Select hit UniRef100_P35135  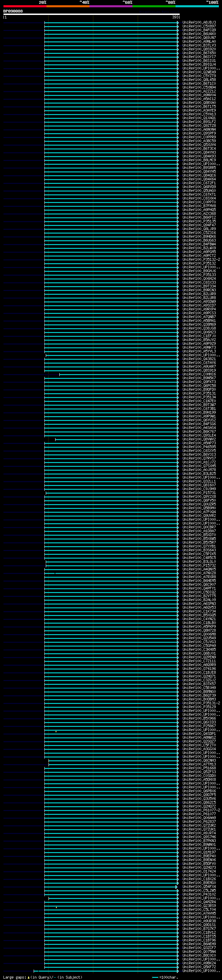pyautogui.click(x=199, y=221)
